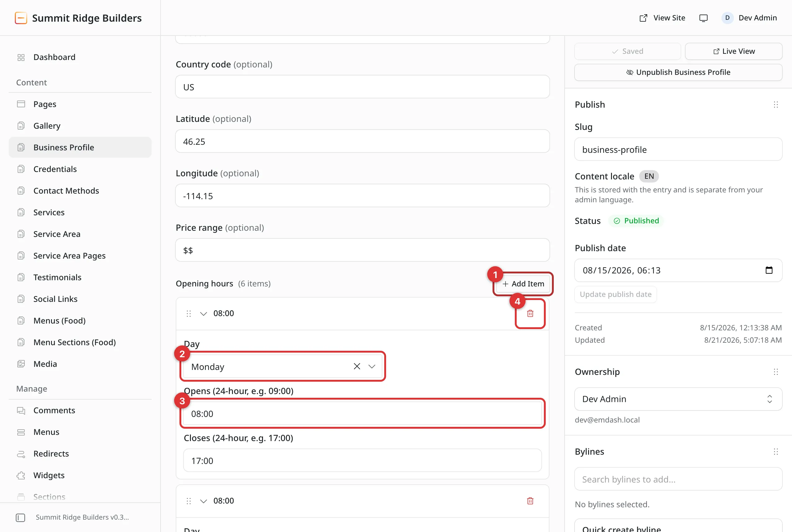
Task: Clear the Monday day selection
Action: tap(357, 367)
